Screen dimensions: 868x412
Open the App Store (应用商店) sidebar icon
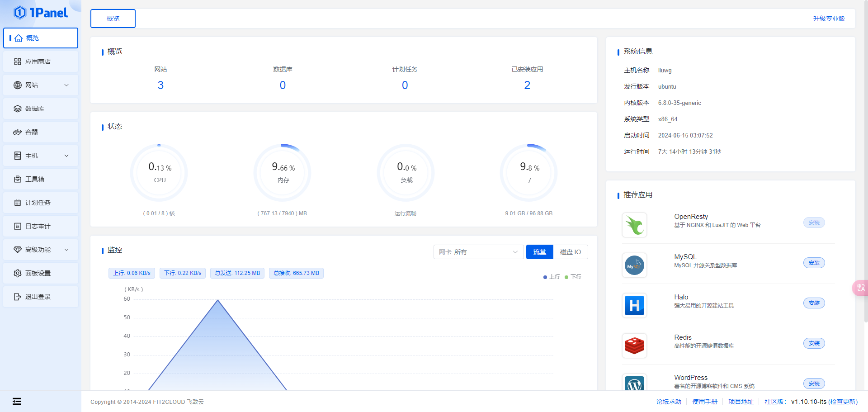18,62
